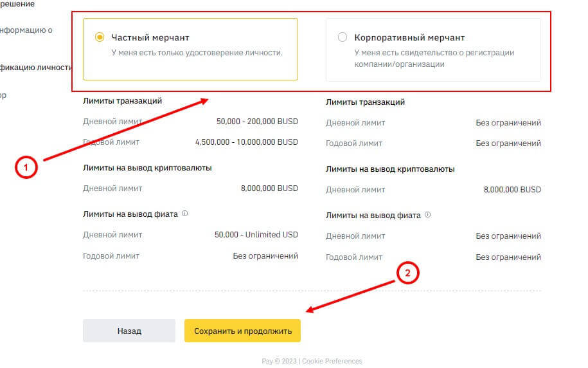Open sidebar step ending in "решение"
This screenshot has height=368, width=588.
(x=18, y=4)
